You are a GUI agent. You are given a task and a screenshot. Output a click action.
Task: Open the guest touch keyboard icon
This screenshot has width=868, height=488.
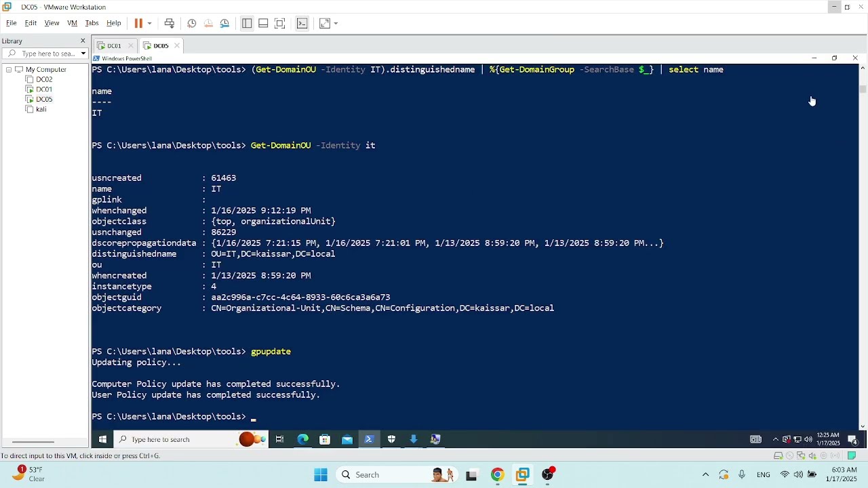coord(755,439)
